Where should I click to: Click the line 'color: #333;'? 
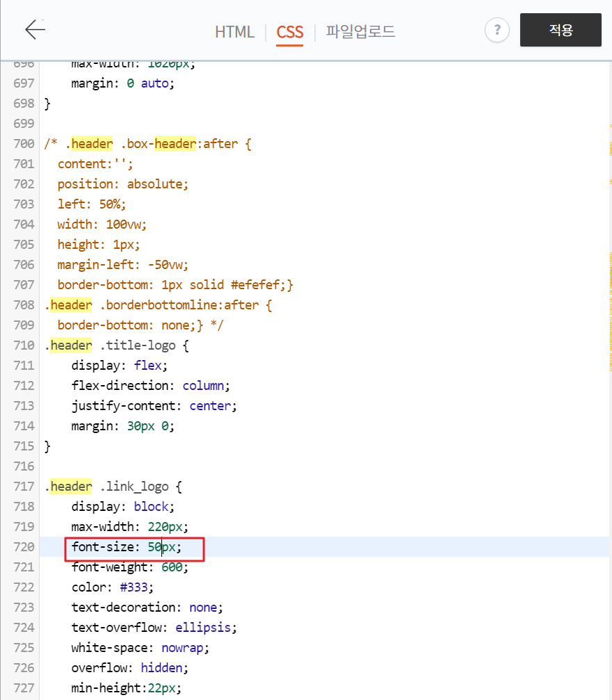tap(113, 587)
